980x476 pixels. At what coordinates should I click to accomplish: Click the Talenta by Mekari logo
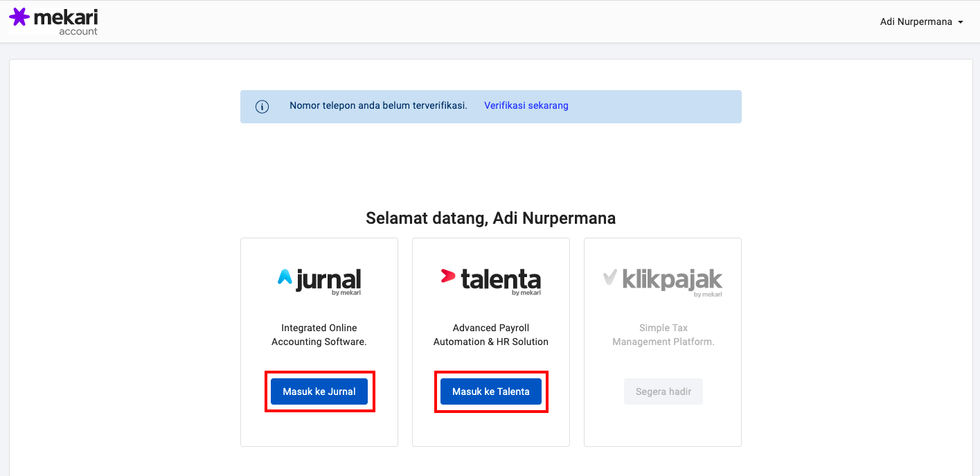pos(491,281)
